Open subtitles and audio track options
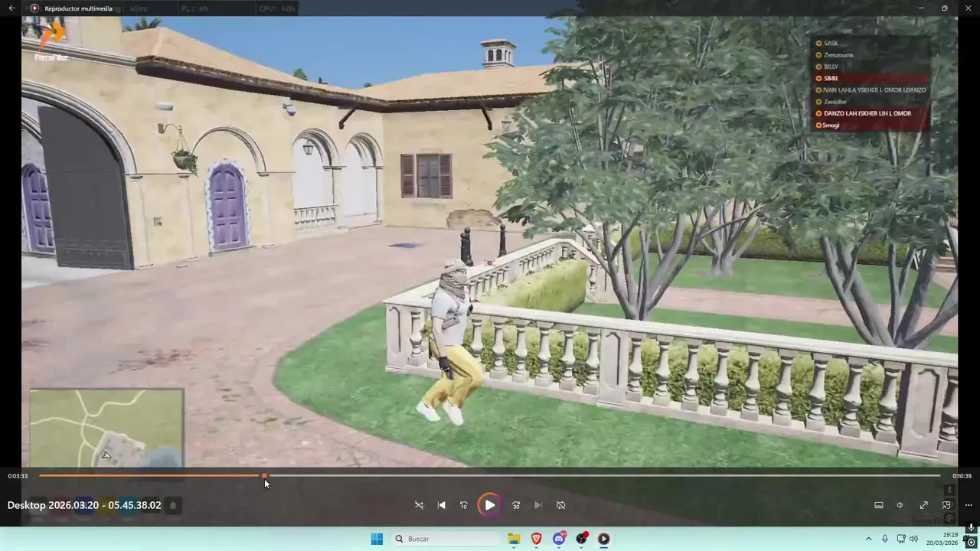 pos(879,505)
